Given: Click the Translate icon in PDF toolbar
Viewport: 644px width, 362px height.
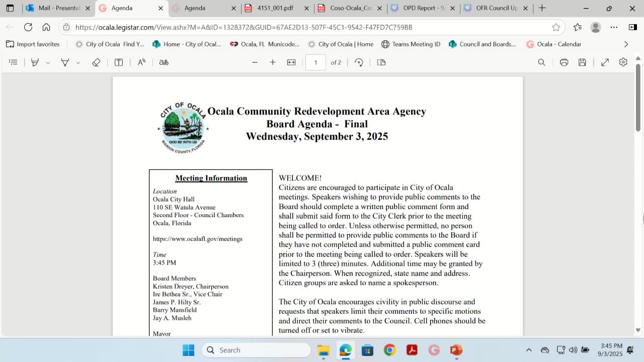Looking at the screenshot, I should click(x=164, y=62).
